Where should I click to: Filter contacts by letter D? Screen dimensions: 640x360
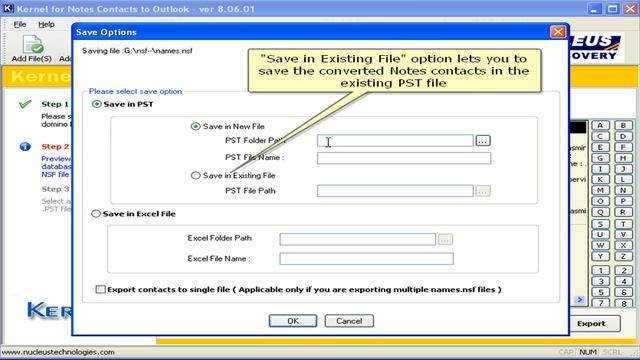(x=623, y=136)
